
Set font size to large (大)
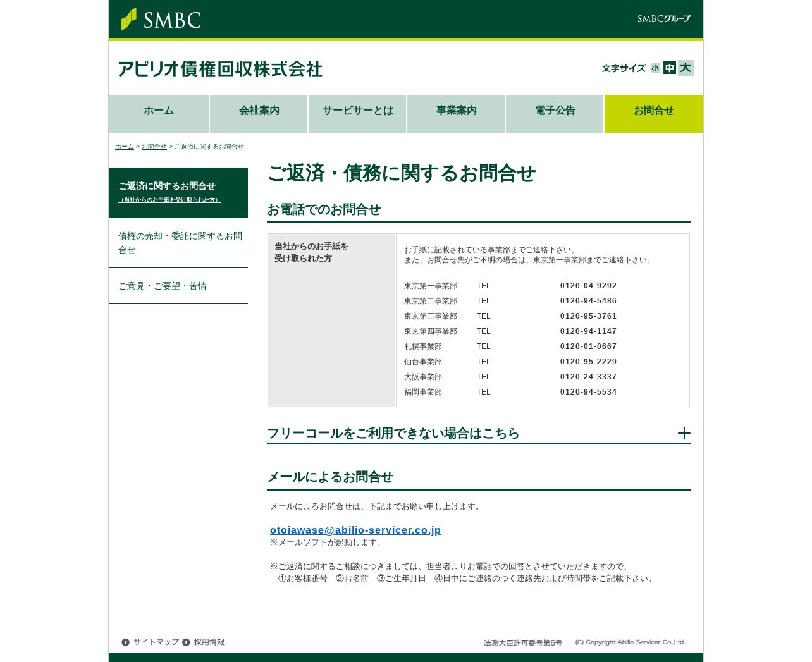coord(686,68)
